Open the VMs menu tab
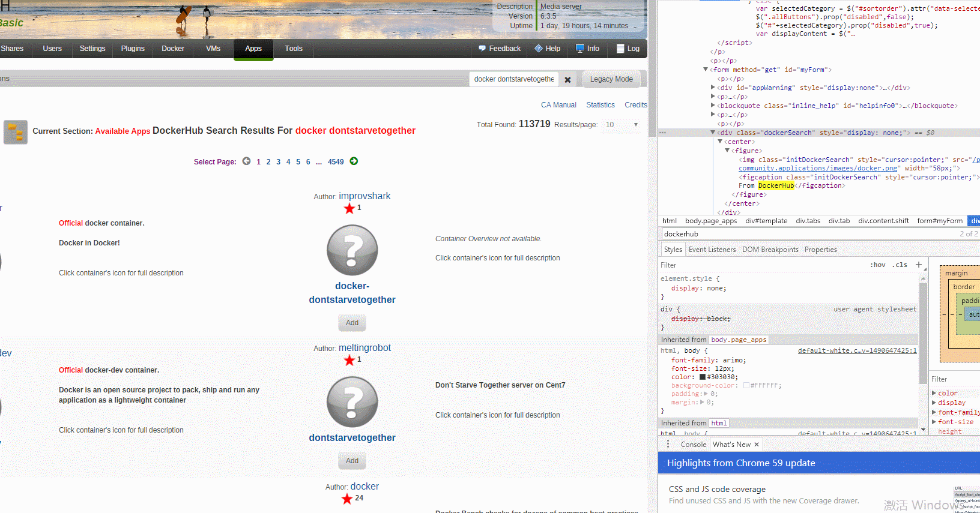The height and width of the screenshot is (513, 980). tap(213, 49)
